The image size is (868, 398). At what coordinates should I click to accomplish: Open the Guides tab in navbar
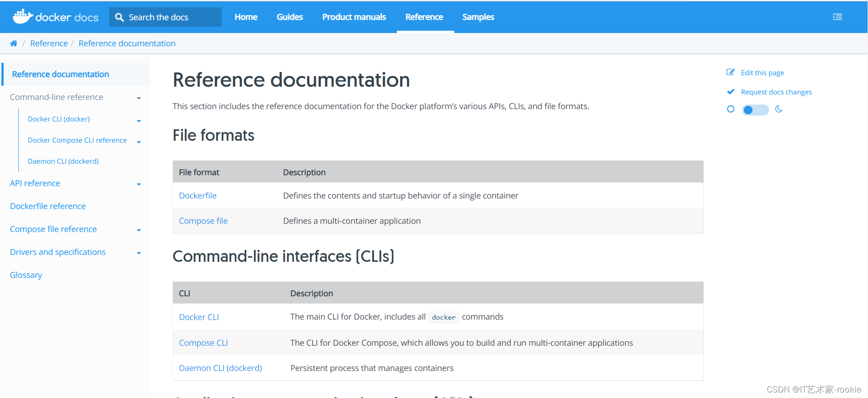(x=290, y=17)
